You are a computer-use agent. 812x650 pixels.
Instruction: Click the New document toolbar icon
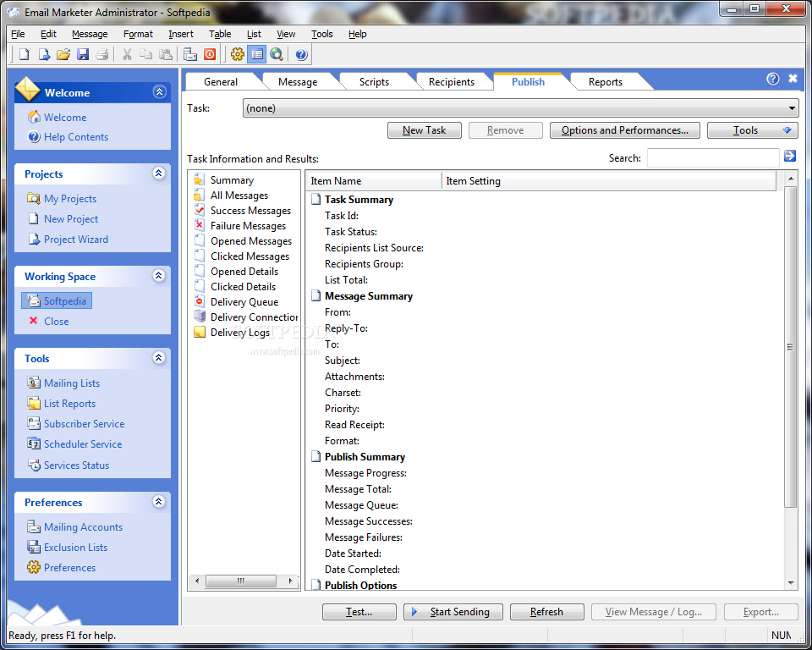(24, 54)
